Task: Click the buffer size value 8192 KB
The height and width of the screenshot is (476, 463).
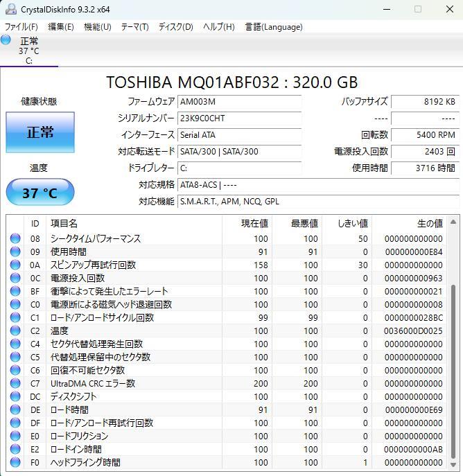Action: pos(425,102)
